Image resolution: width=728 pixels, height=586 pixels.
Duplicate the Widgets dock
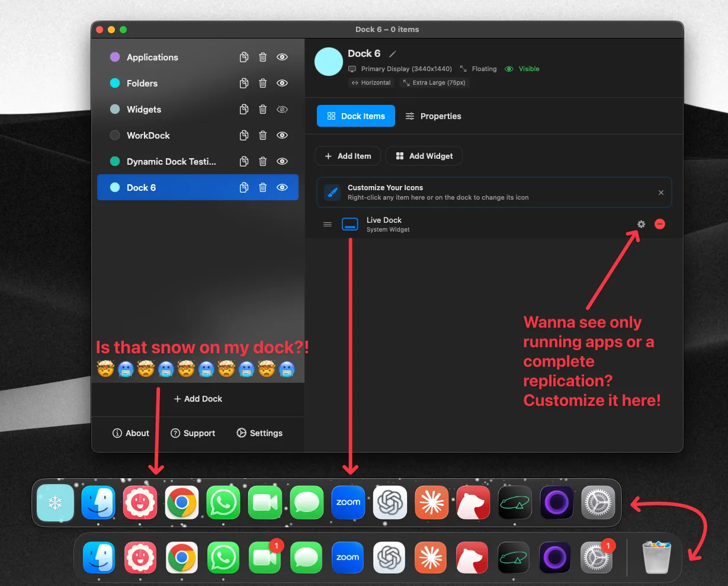(243, 110)
